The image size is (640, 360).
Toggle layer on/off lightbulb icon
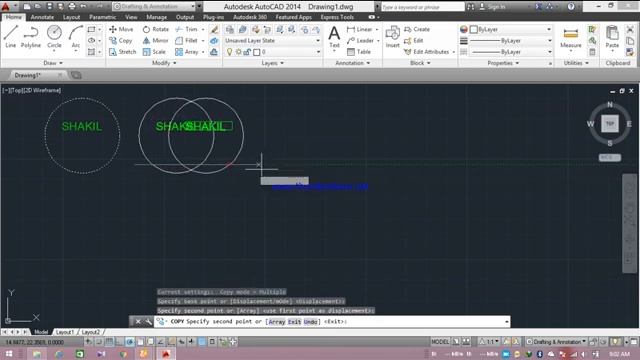pos(229,52)
